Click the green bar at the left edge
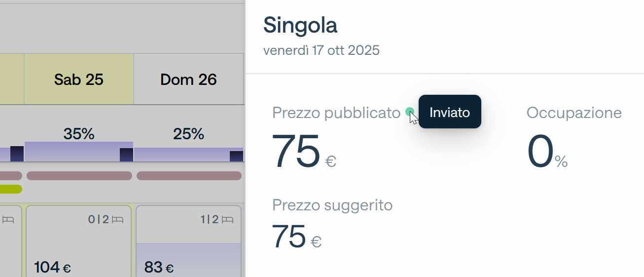Image resolution: width=644 pixels, height=277 pixels. (11, 189)
